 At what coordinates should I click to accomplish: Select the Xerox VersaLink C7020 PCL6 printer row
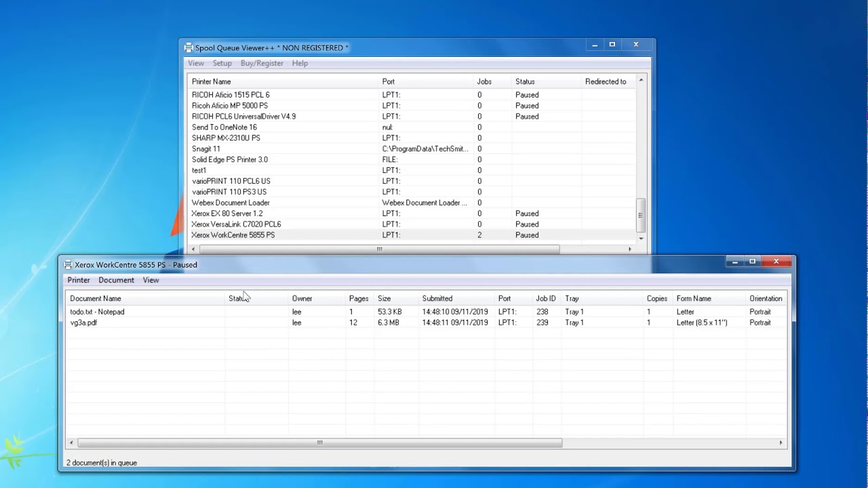[412, 224]
